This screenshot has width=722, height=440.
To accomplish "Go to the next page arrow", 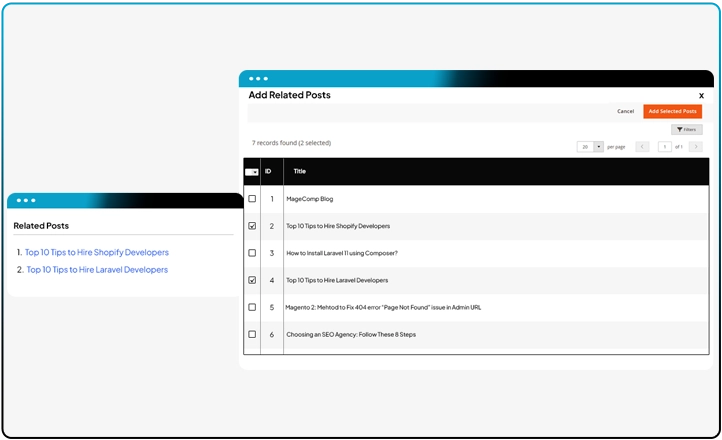I will [695, 147].
